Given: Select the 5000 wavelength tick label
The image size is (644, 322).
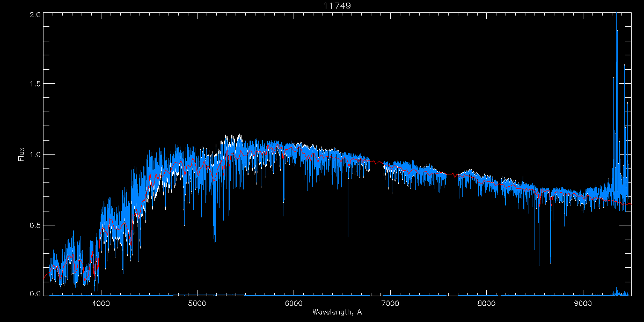Looking at the screenshot, I should pyautogui.click(x=197, y=302).
